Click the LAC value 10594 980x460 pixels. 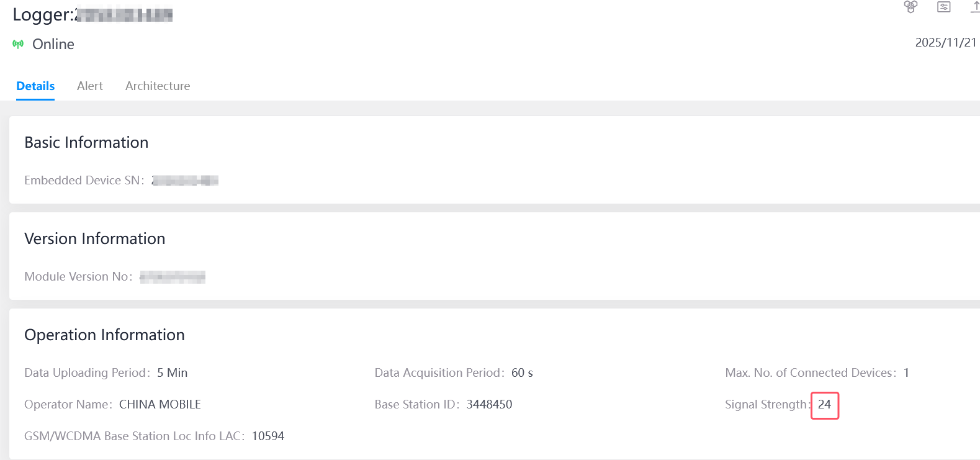[x=267, y=436]
